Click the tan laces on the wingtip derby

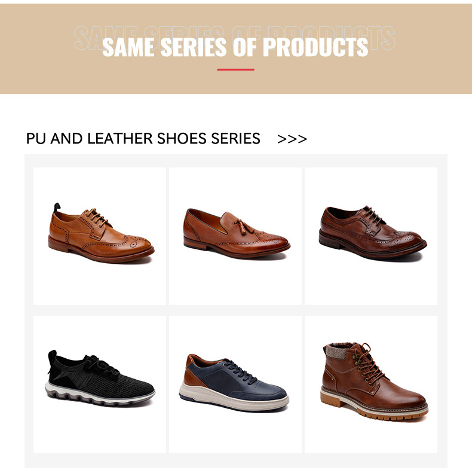[x=96, y=216]
